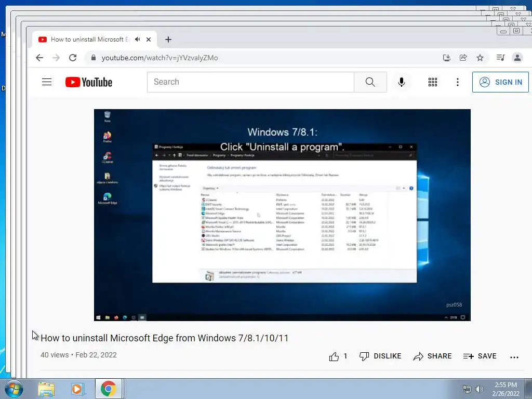Click the video title text
Viewport: 532px width, 399px height.
click(x=165, y=338)
